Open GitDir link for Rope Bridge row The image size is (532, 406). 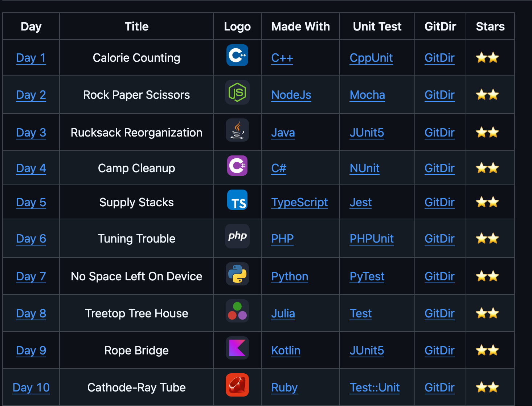coord(439,351)
